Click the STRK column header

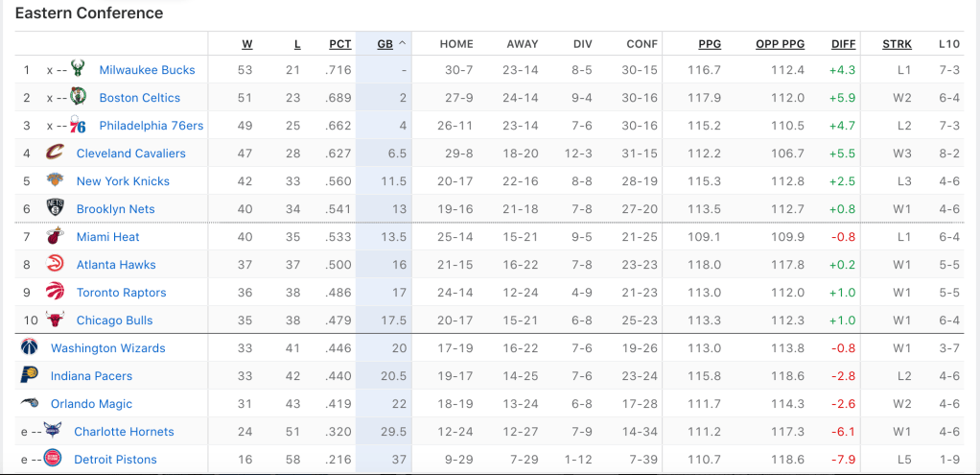[x=898, y=44]
